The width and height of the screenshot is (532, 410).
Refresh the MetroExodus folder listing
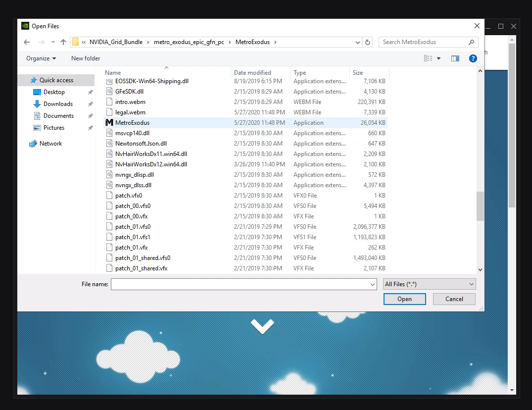coord(368,42)
